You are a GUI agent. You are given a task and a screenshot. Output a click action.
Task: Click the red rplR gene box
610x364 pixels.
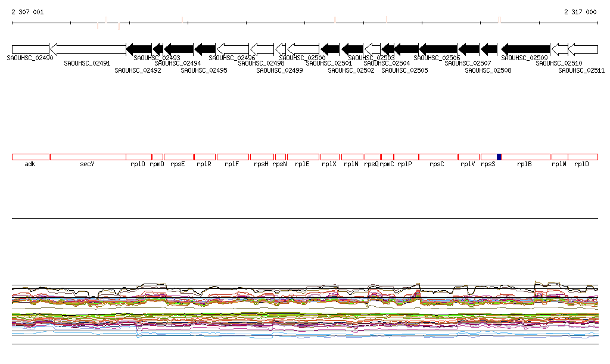coord(205,157)
